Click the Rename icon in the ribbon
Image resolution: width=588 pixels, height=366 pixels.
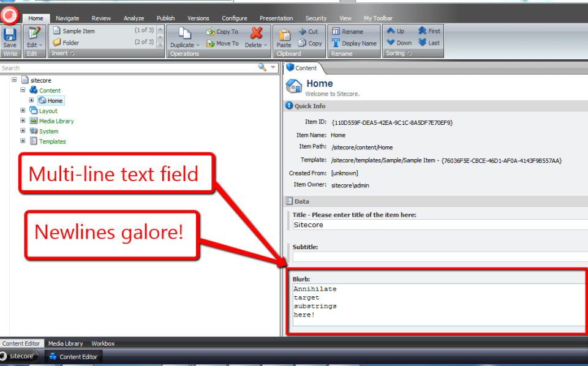pos(336,31)
